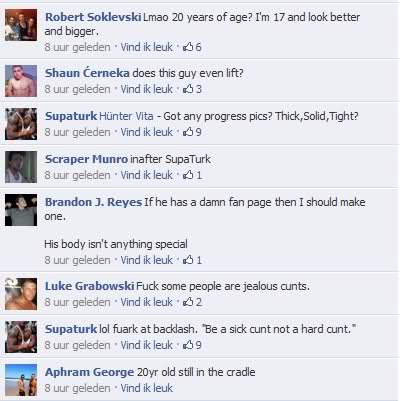Open Aphram George's profile name
The image size is (401, 401).
[x=89, y=372]
